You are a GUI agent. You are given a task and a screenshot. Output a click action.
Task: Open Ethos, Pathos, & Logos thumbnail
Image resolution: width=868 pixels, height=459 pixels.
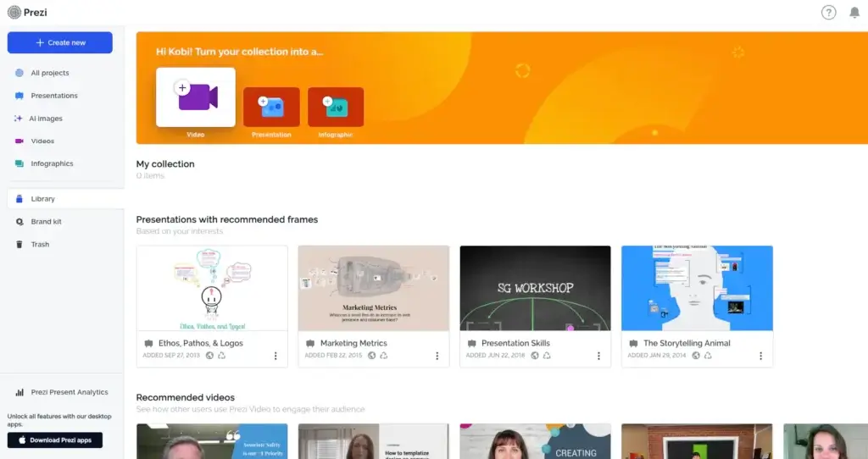(x=212, y=288)
